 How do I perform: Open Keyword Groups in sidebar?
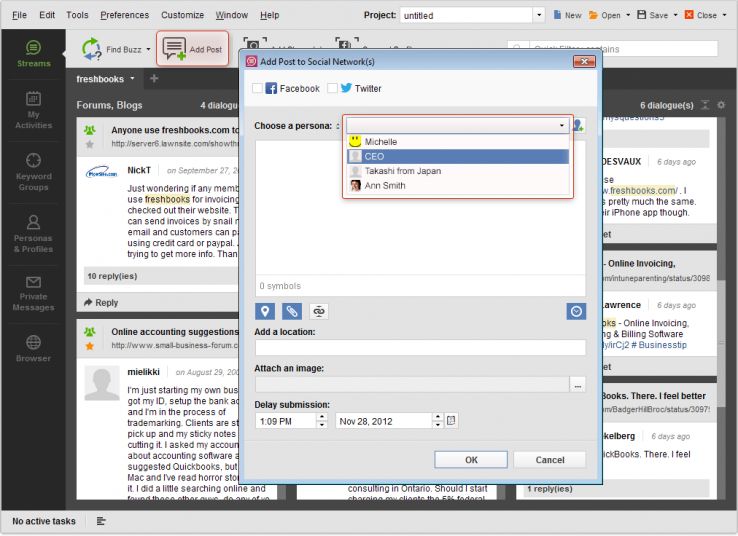point(33,171)
